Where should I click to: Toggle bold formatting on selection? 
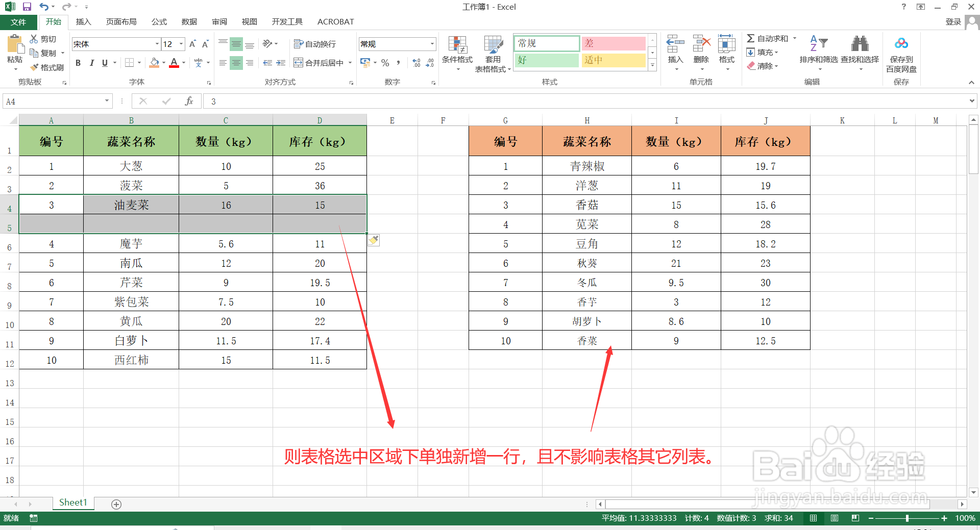click(78, 63)
